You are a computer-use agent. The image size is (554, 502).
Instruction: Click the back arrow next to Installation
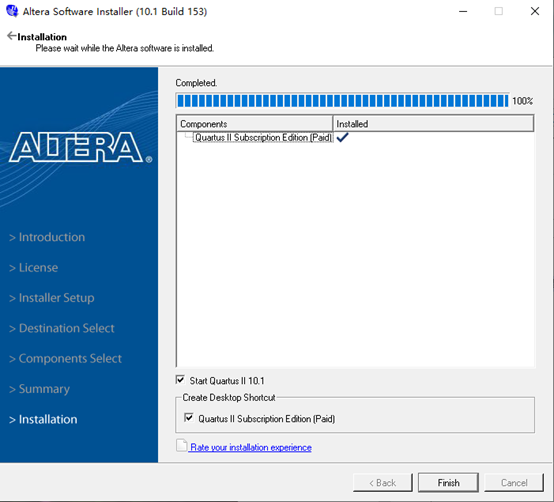pos(12,36)
